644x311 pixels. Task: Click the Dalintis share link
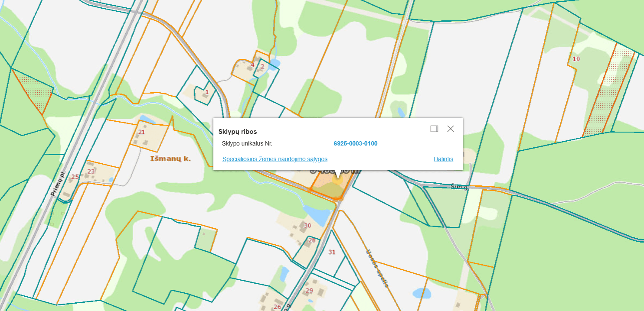pos(443,159)
